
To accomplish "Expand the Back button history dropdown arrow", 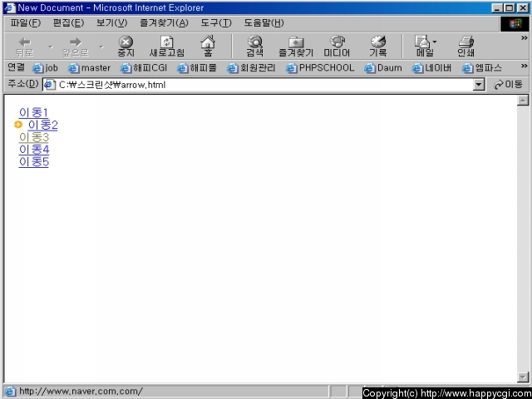I will point(51,47).
